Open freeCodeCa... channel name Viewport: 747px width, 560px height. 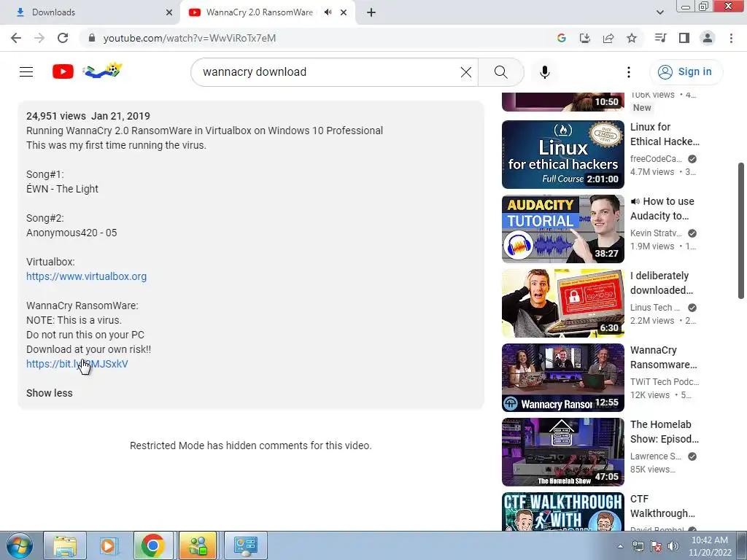click(656, 158)
